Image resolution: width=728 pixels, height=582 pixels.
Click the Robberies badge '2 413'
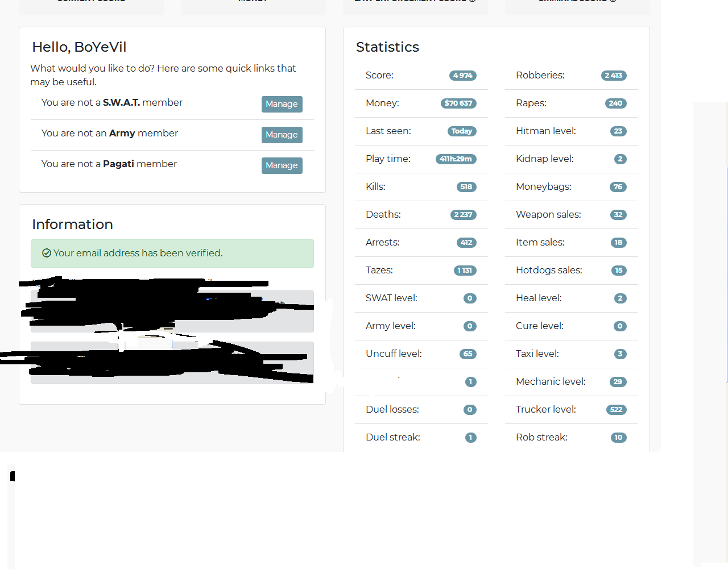[x=614, y=76]
